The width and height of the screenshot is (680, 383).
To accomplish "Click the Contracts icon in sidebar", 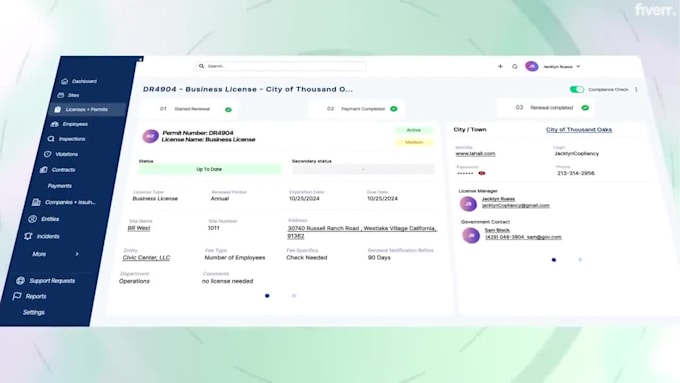I will click(x=43, y=170).
